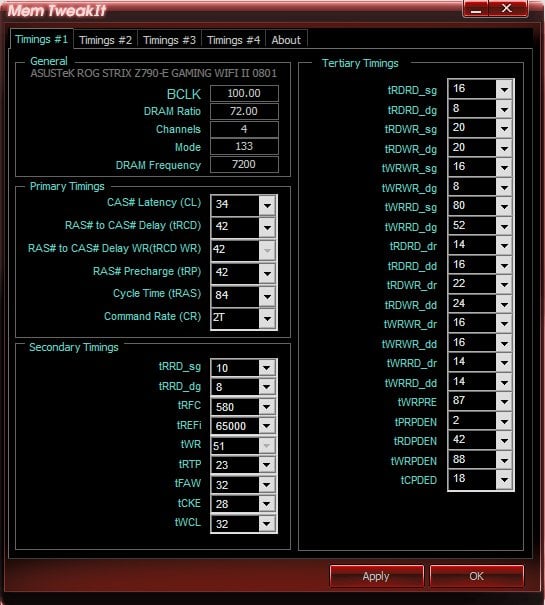Click the OK button
The image size is (545, 605).
point(477,576)
